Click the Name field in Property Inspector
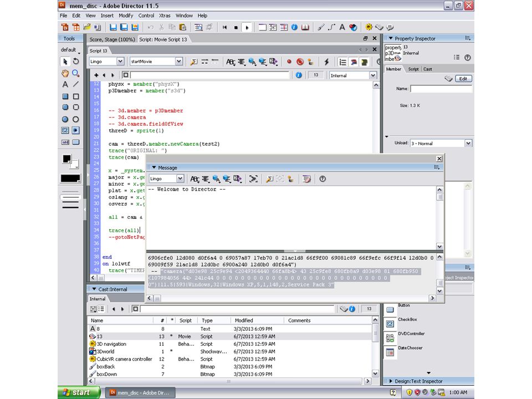532x399 pixels. click(x=441, y=89)
